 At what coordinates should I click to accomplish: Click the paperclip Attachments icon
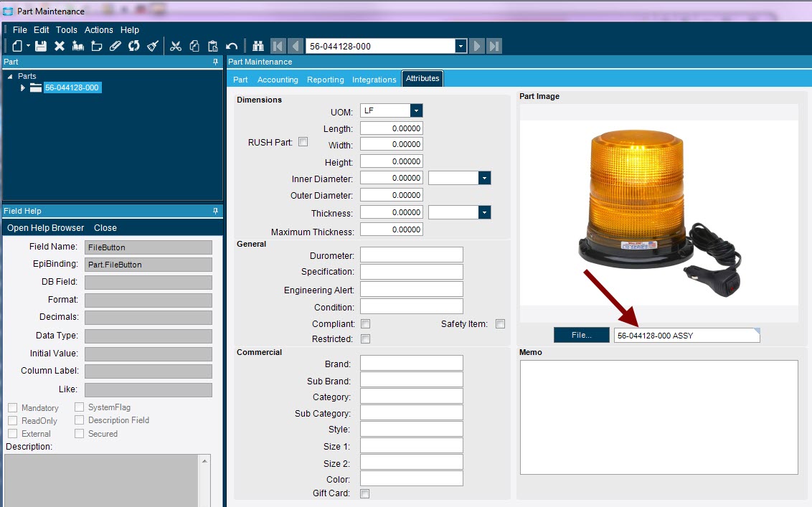(115, 46)
